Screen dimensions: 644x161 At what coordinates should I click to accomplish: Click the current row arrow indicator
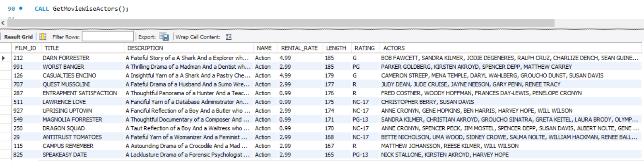click(x=4, y=58)
